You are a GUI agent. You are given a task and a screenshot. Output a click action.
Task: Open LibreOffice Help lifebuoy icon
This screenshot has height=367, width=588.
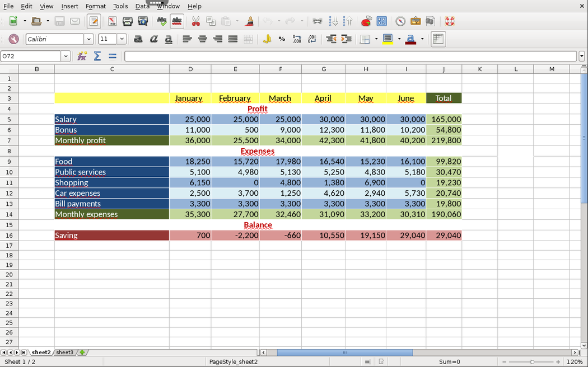tap(449, 21)
